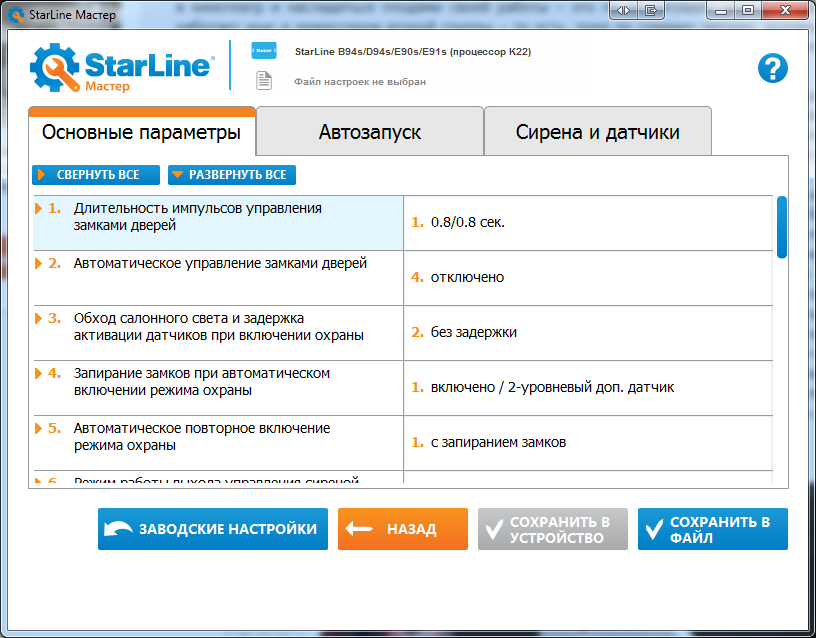Expand row 4 Запирание замков arrow
This screenshot has width=816, height=638.
[x=39, y=373]
